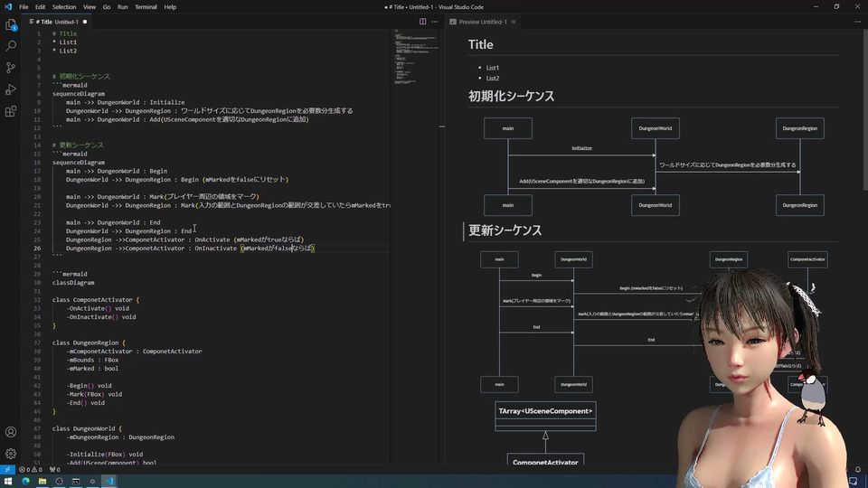Click the split editor icon
This screenshot has height=488, width=868.
click(x=422, y=22)
